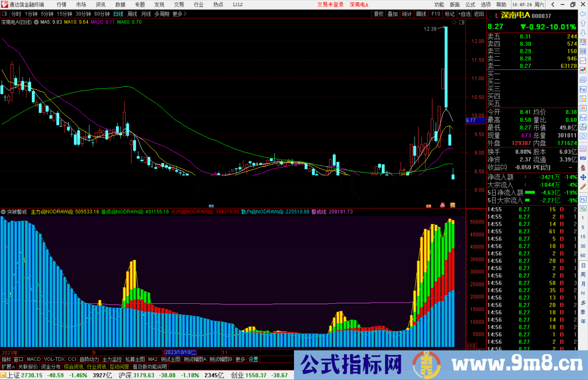Click the green refresh icon in sidebar

pos(583,209)
